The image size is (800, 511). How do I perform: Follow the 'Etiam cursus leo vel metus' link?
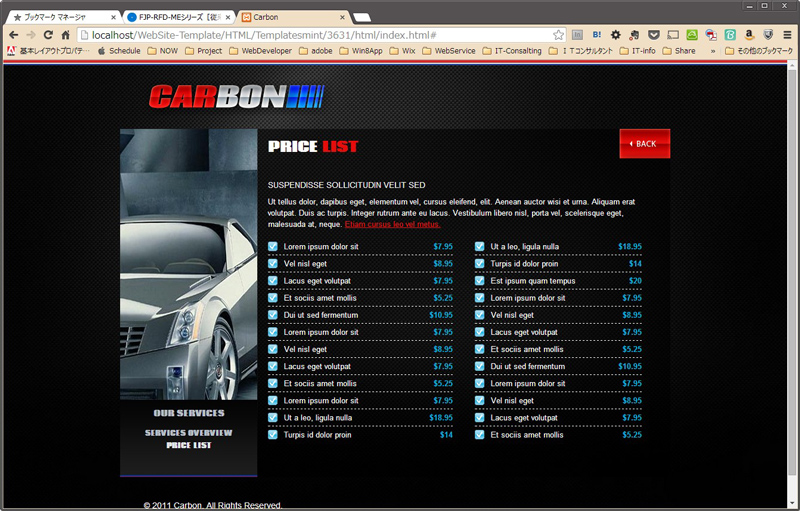(x=392, y=224)
